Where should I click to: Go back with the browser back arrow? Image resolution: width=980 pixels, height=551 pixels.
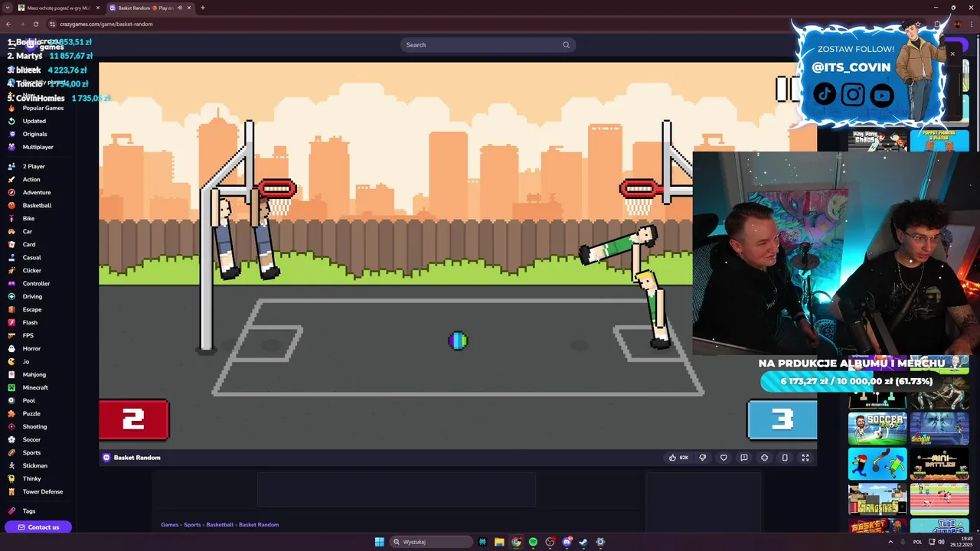click(x=8, y=24)
